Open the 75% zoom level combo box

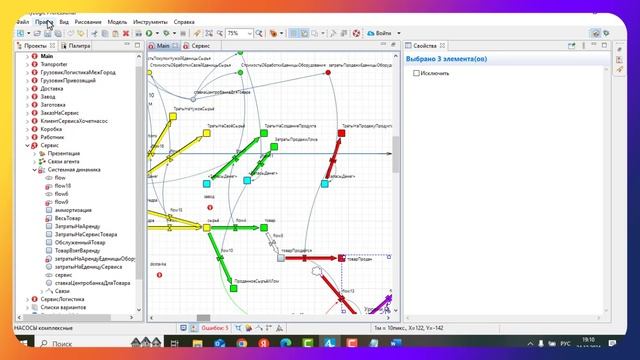tap(240, 33)
